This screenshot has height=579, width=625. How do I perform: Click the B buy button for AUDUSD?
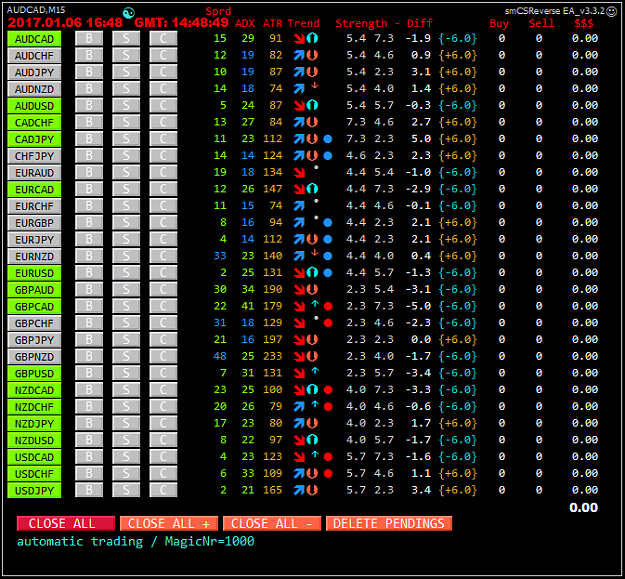[x=89, y=106]
